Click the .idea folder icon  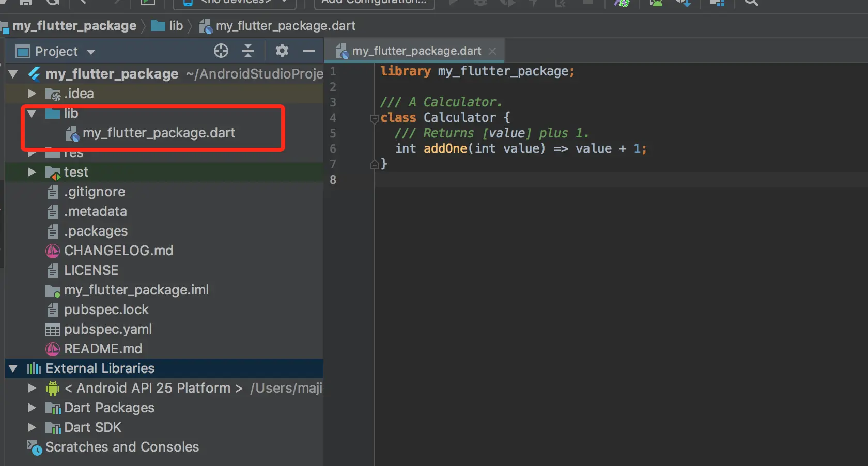[53, 94]
